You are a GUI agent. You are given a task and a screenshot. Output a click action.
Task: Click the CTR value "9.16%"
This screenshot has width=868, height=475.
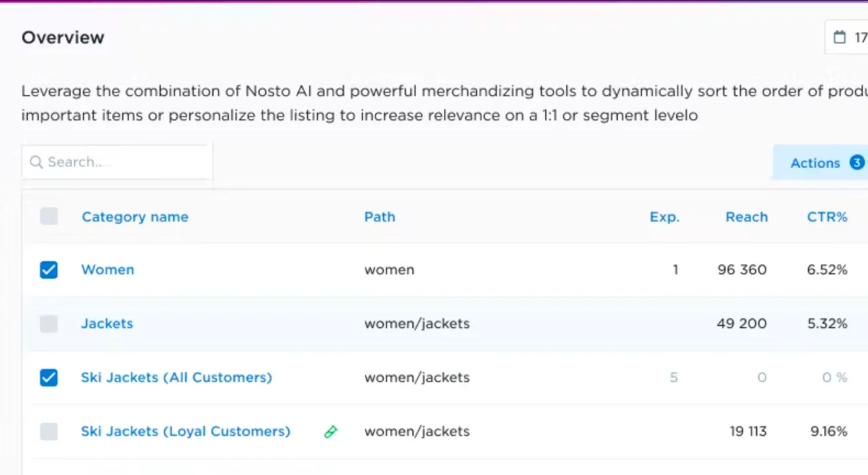coord(827,432)
